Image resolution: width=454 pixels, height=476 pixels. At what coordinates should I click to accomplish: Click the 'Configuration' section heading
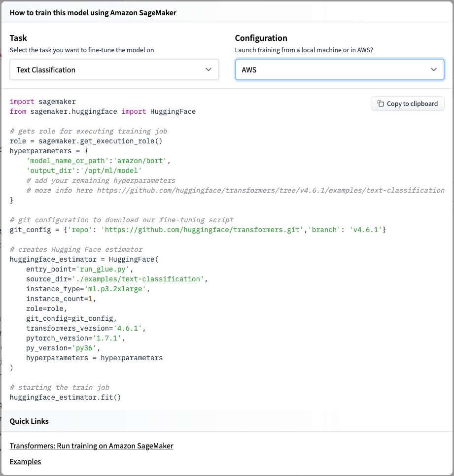261,38
